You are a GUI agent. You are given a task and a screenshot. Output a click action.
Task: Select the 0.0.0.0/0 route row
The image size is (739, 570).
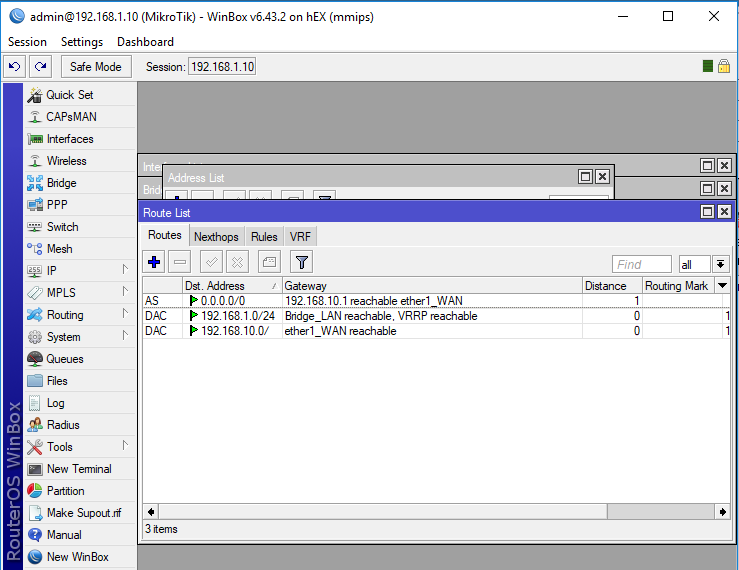click(x=436, y=301)
